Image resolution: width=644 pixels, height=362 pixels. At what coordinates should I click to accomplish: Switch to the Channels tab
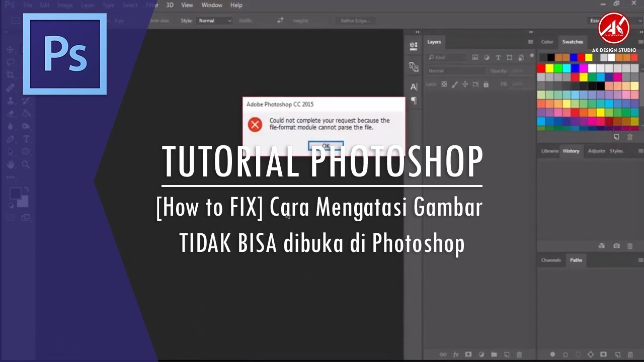[x=551, y=260]
